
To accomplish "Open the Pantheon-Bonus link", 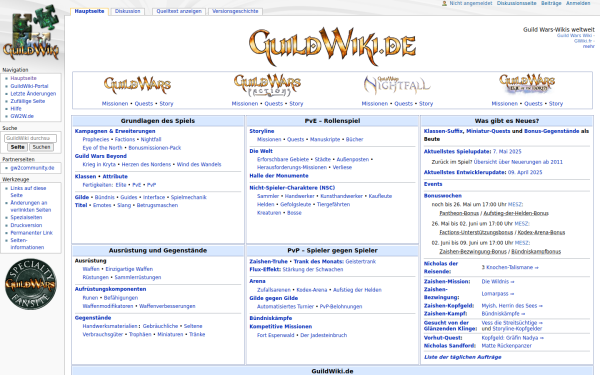I will pos(459,214).
